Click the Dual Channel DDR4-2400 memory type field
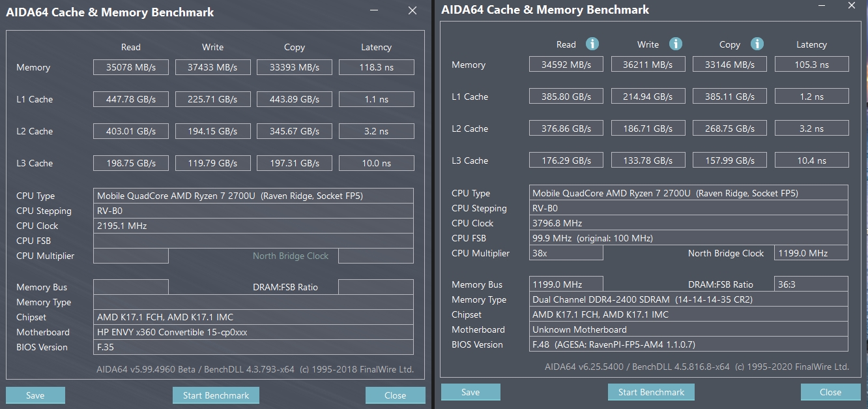Screen dimensions: 868x409 point(688,299)
